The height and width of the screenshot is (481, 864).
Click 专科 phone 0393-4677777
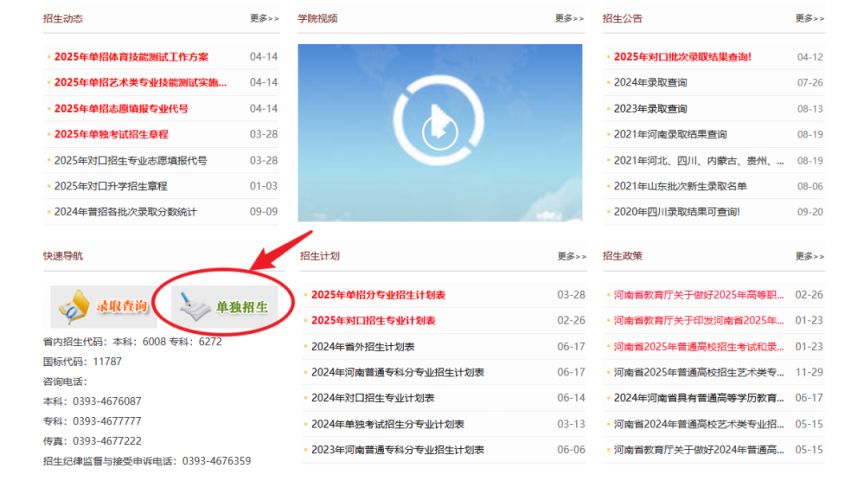coord(92,421)
